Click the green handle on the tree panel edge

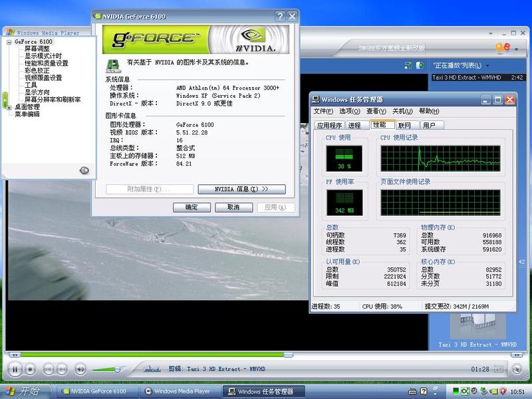coord(5,100)
